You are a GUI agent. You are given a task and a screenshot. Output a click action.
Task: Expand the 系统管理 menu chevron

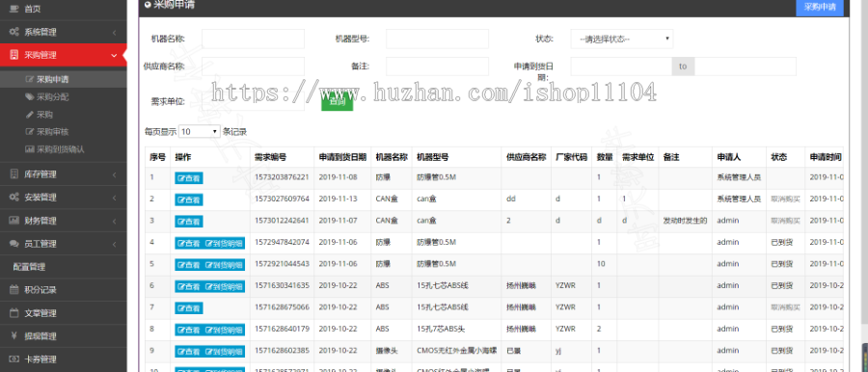(114, 33)
